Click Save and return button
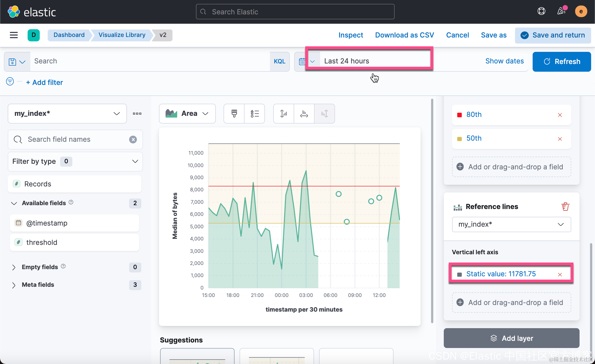The height and width of the screenshot is (364, 595). coord(553,35)
